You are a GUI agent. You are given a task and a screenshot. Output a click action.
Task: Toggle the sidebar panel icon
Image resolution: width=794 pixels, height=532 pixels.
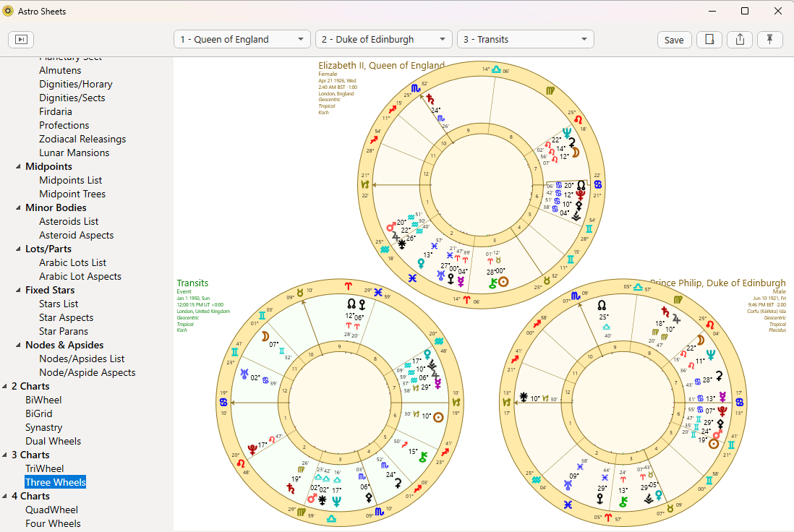tap(21, 40)
